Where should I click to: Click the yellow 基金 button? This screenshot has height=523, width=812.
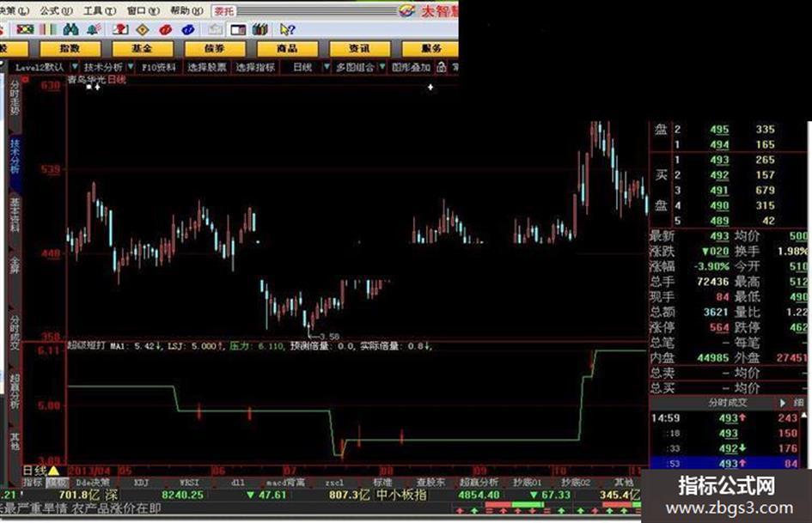point(143,49)
